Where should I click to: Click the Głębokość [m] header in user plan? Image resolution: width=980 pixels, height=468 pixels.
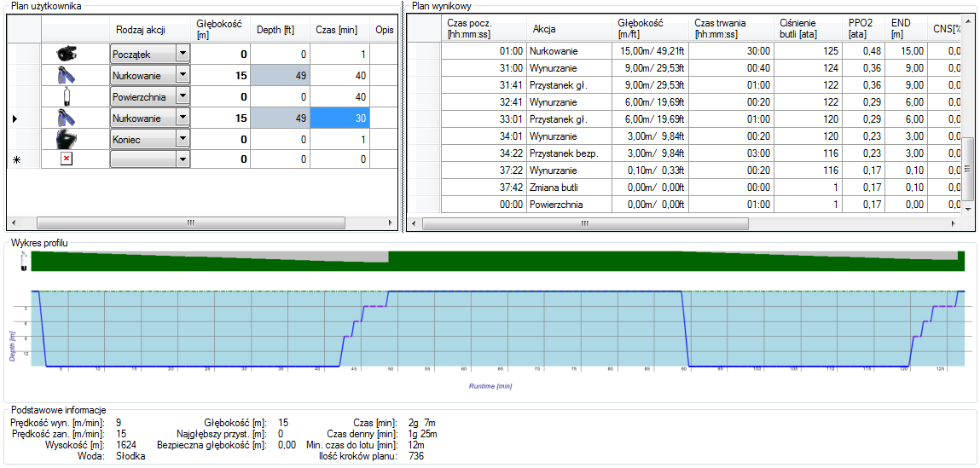[221, 29]
